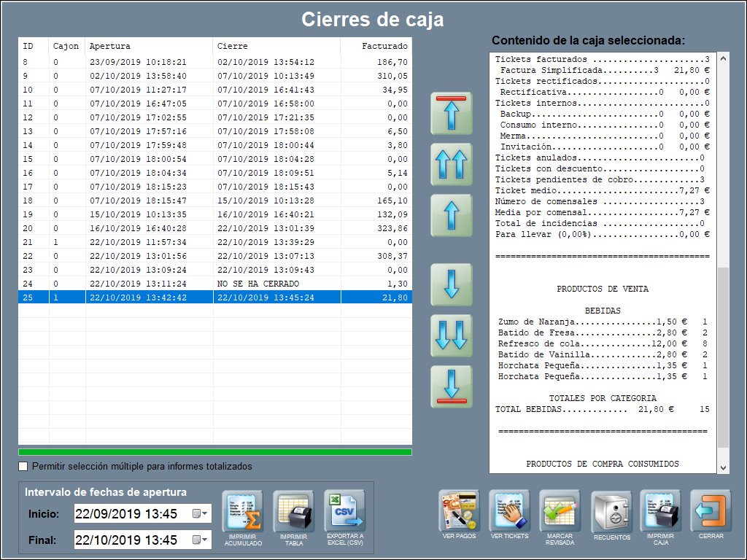Page up with double up arrows
Image resolution: width=747 pixels, height=560 pixels.
452,164
